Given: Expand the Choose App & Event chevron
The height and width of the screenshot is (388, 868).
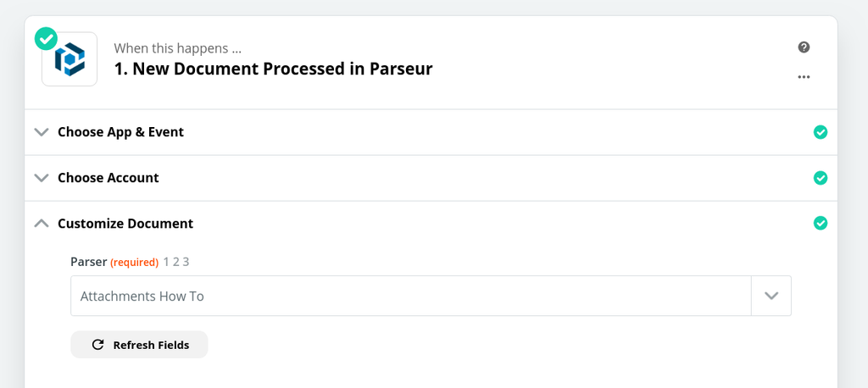Looking at the screenshot, I should 41,132.
